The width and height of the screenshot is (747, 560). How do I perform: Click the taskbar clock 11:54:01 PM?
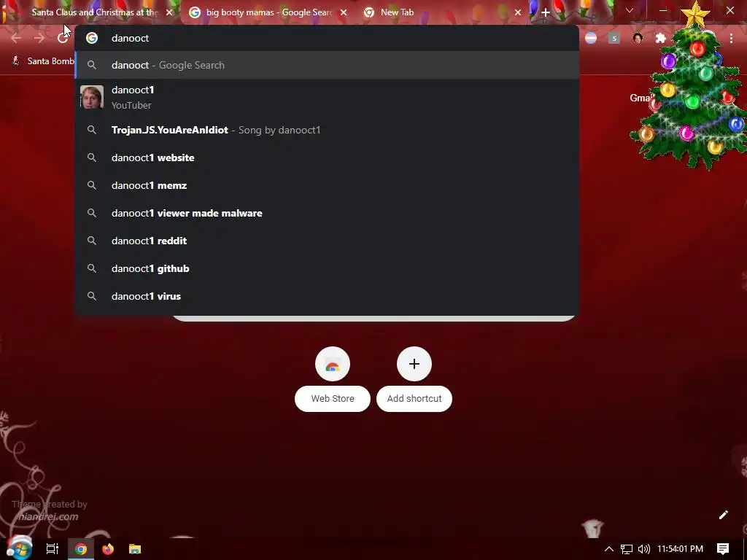tap(681, 549)
